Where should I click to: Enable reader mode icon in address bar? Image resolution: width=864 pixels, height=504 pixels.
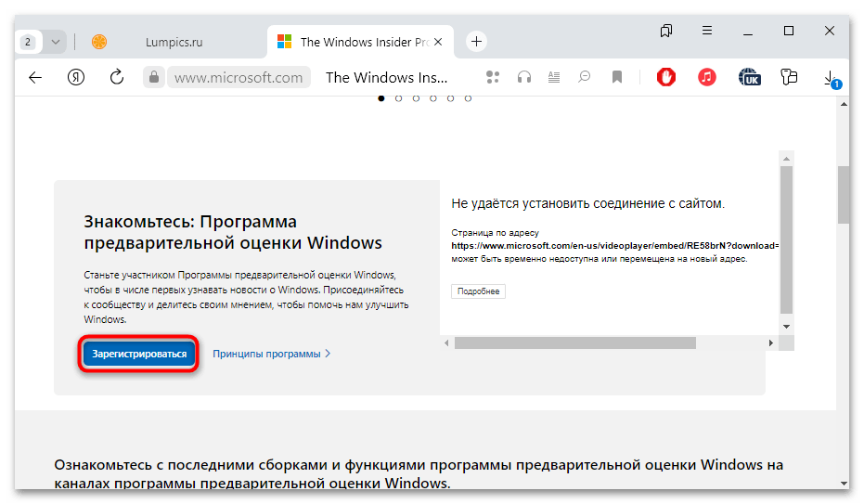pos(554,77)
